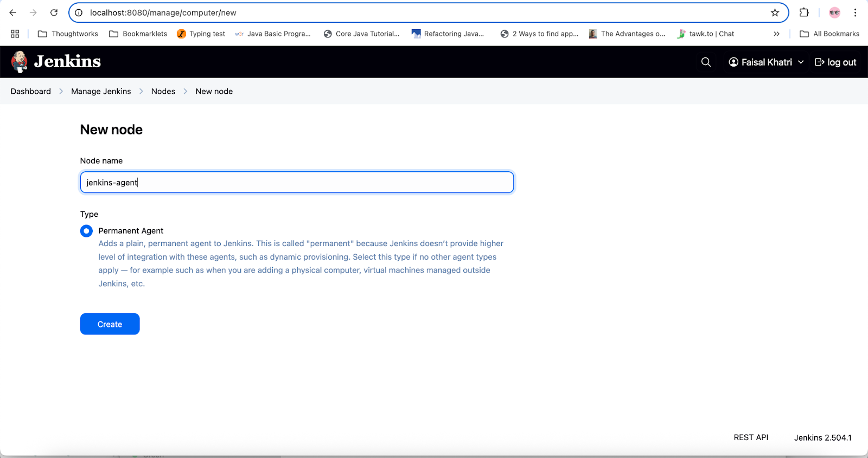
Task: View site information icon in address bar
Action: [79, 12]
